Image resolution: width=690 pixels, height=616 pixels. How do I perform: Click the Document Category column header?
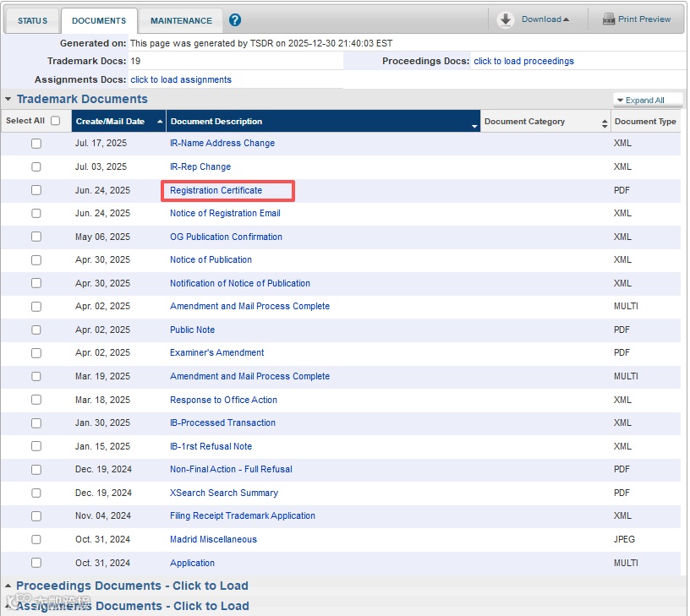click(545, 122)
